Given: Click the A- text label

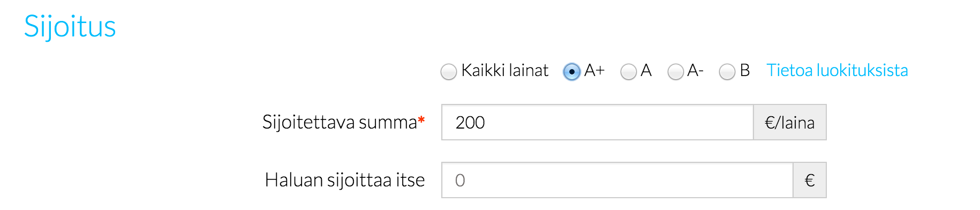Looking at the screenshot, I should [696, 70].
